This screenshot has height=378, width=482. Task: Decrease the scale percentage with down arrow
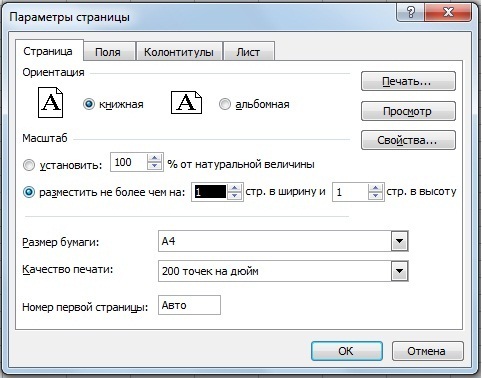[154, 166]
